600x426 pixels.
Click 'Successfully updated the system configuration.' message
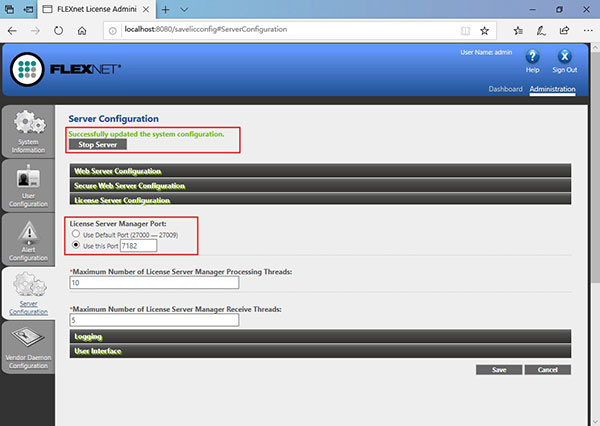[146, 134]
